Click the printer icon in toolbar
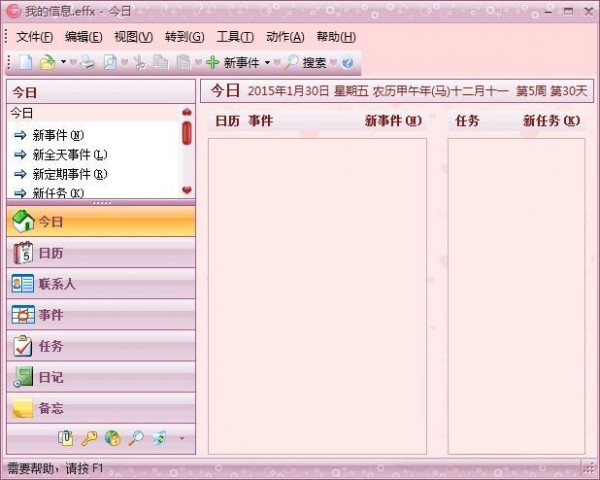The image size is (600, 480). tap(88, 62)
